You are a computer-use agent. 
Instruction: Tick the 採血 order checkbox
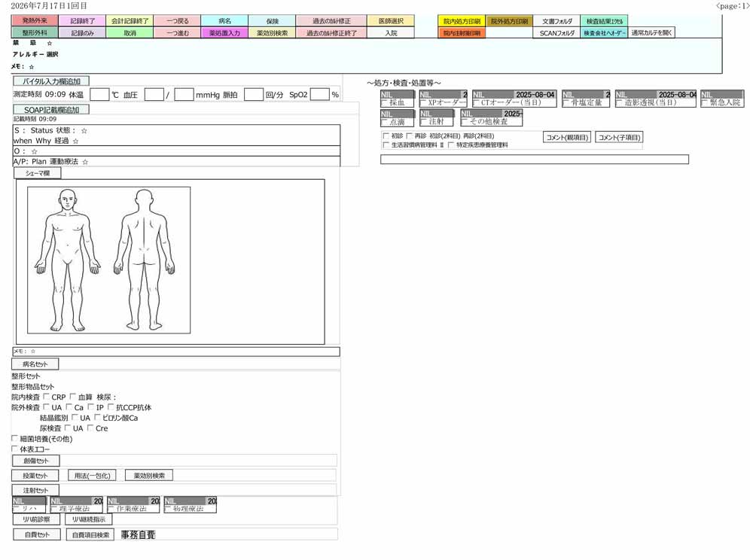385,102
